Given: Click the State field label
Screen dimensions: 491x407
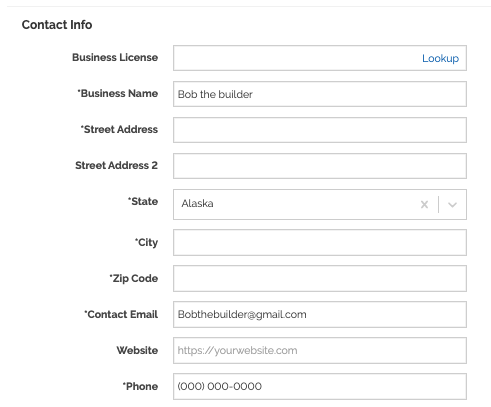Looking at the screenshot, I should click(x=143, y=201).
